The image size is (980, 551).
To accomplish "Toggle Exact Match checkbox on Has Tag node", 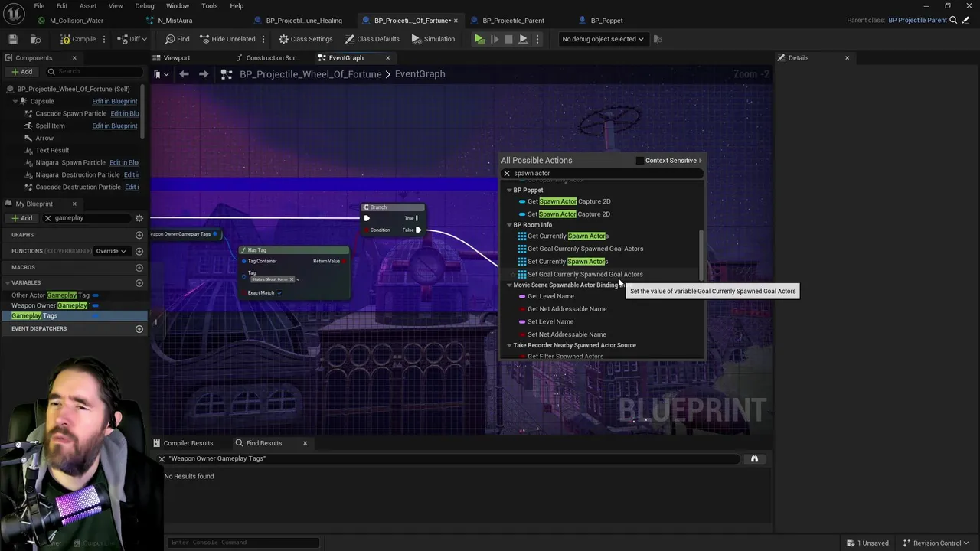I will (x=279, y=293).
